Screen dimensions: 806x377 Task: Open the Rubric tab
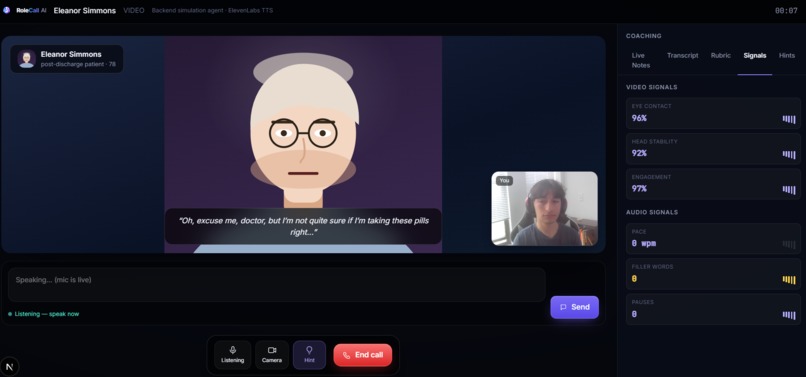721,56
